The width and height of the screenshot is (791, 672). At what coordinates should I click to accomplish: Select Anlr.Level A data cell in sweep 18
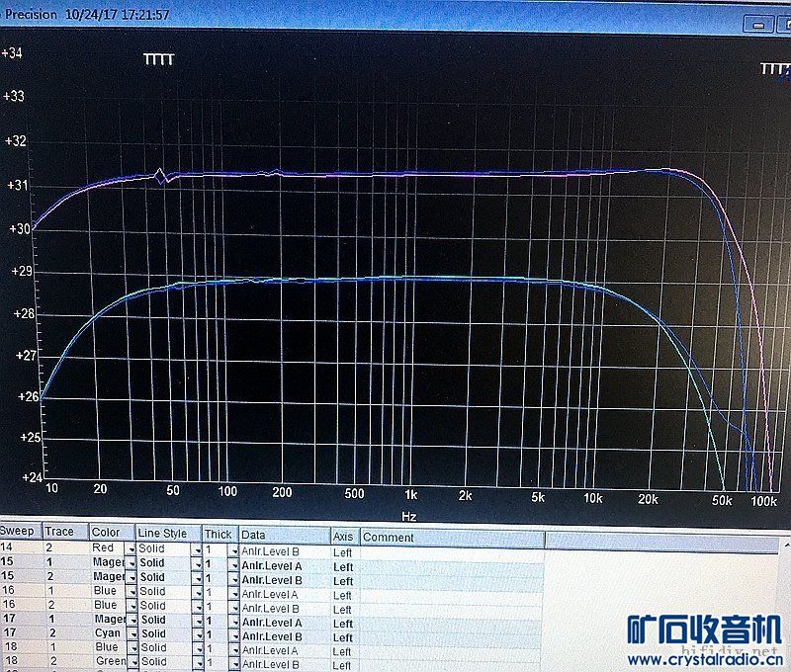coord(286,651)
